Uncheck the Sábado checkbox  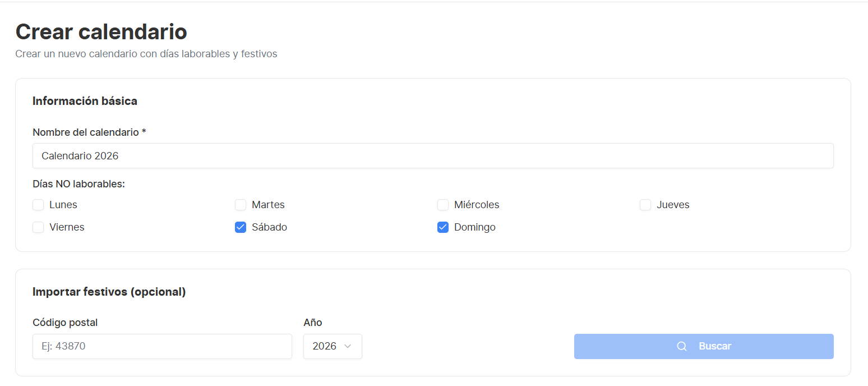(x=241, y=227)
